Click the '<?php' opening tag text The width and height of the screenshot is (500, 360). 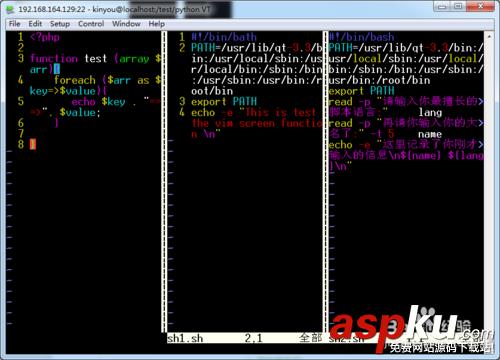point(45,37)
